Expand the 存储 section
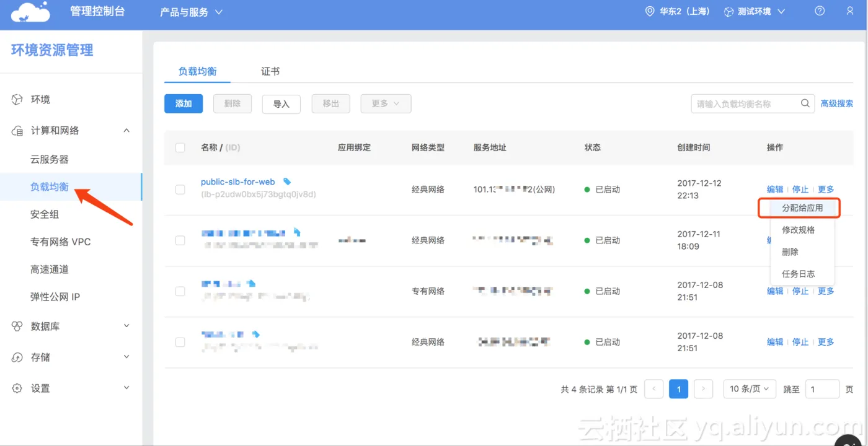 (126, 357)
